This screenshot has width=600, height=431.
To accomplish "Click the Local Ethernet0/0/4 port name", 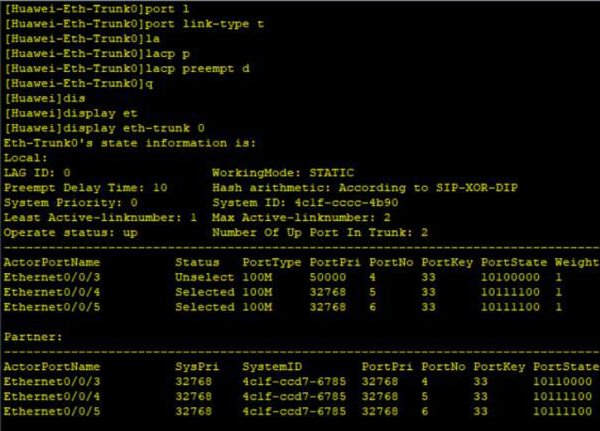I will coord(52,292).
